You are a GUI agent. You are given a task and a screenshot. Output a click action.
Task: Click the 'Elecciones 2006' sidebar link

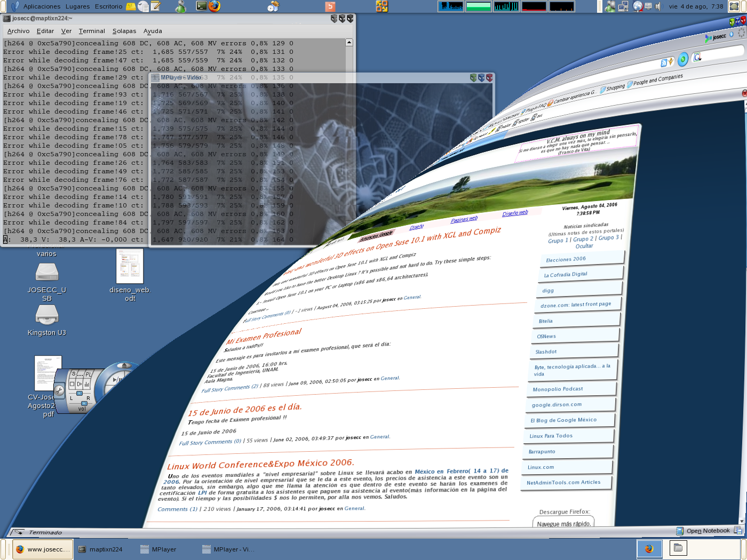point(566,259)
